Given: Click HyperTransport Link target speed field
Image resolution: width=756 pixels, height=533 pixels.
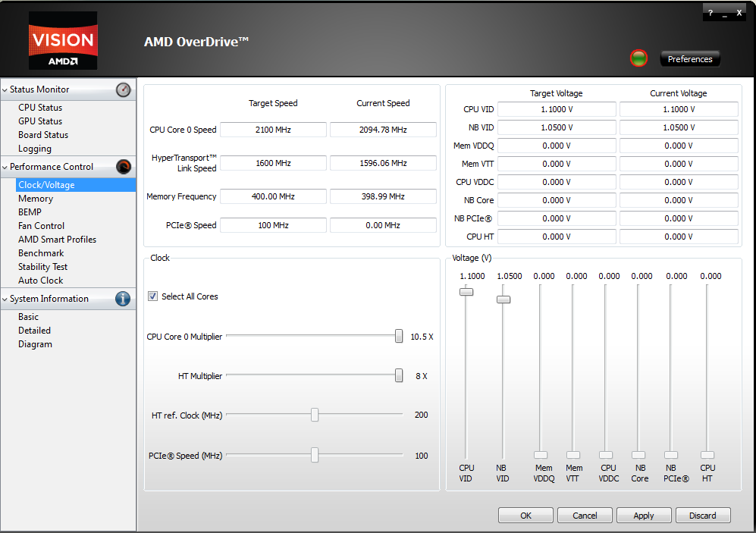Looking at the screenshot, I should [274, 163].
